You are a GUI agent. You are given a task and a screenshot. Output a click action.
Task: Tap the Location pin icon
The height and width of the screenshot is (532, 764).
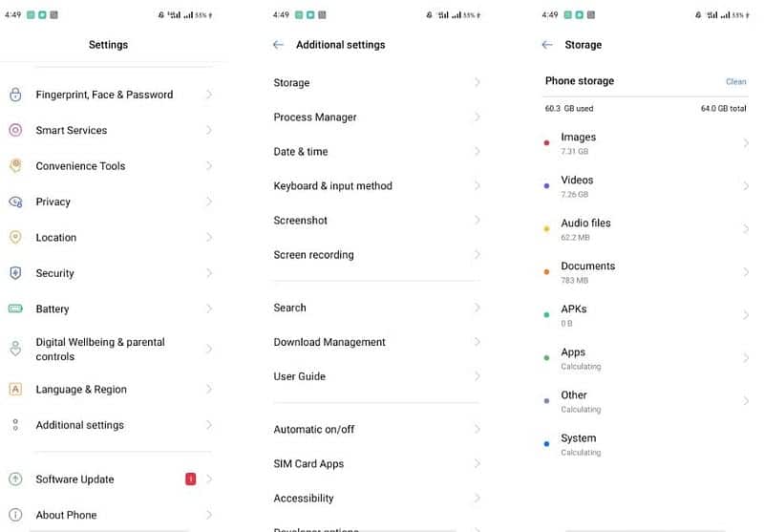pos(15,237)
